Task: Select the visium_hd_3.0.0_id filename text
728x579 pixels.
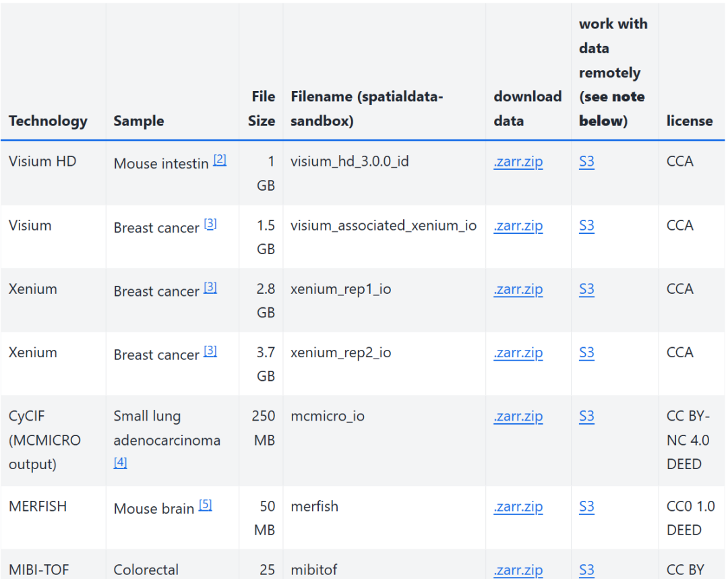Action: (x=349, y=162)
